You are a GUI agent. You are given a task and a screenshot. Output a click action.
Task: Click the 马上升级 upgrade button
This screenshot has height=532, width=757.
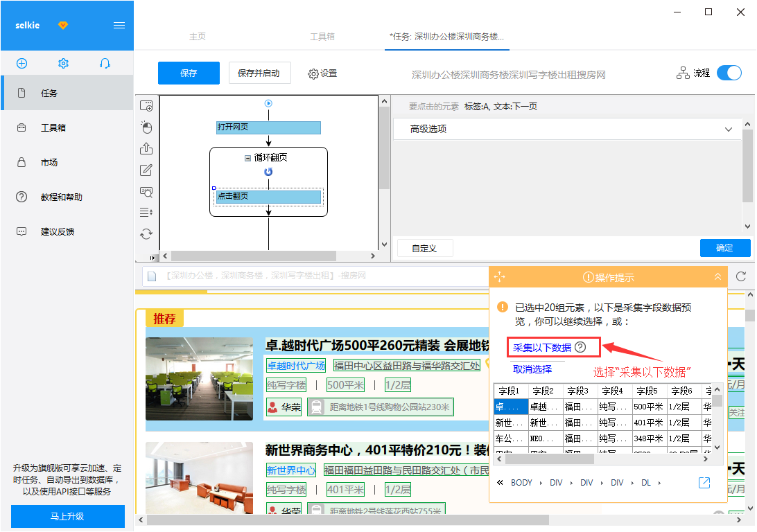pyautogui.click(x=68, y=517)
